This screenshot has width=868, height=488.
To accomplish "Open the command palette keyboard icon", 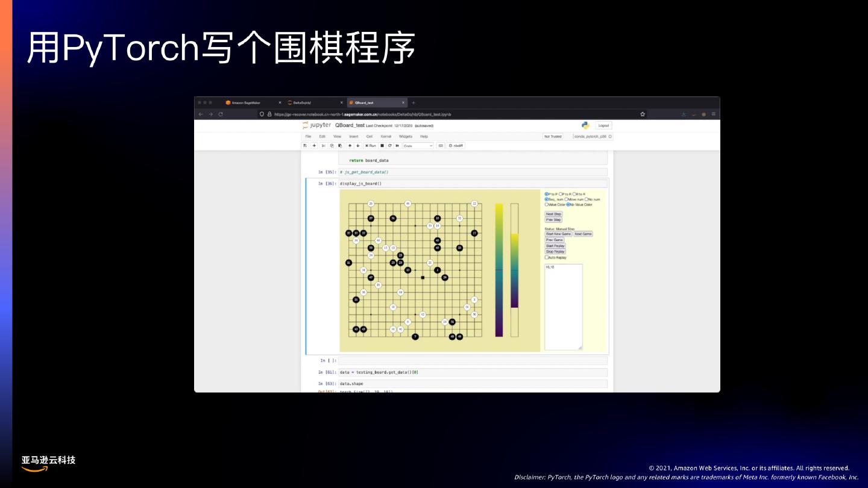I will (x=441, y=146).
